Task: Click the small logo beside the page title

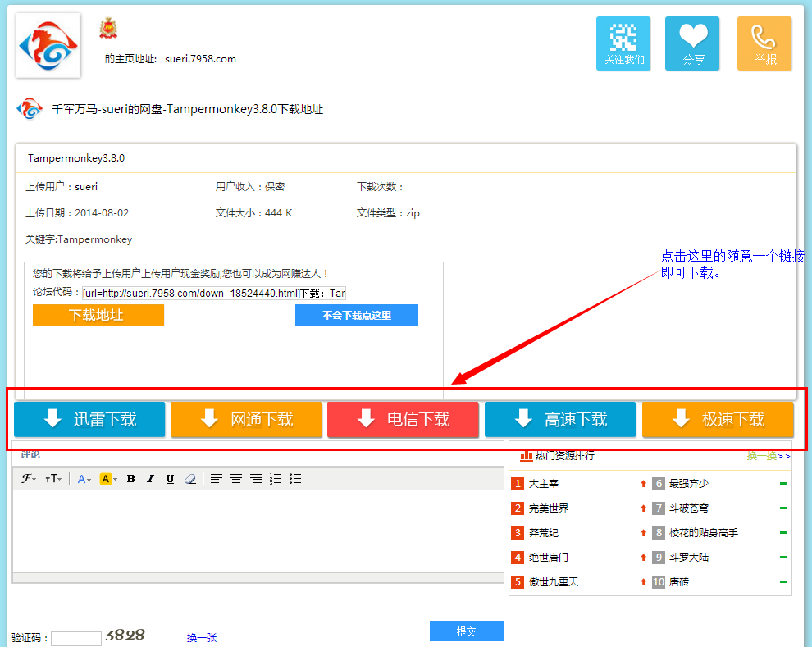Action: tap(30, 109)
